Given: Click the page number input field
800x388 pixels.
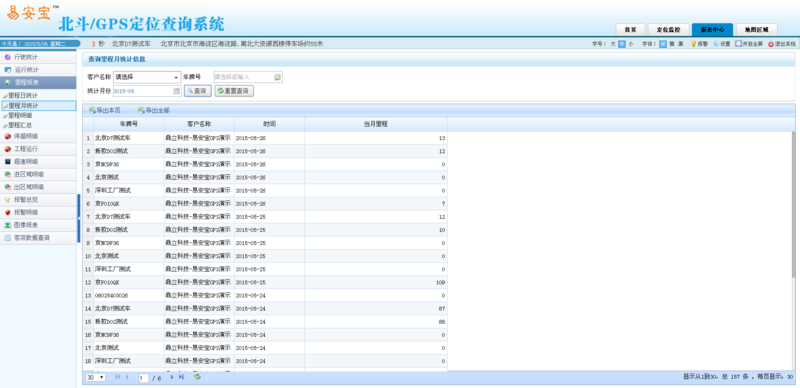Looking at the screenshot, I should [x=143, y=378].
